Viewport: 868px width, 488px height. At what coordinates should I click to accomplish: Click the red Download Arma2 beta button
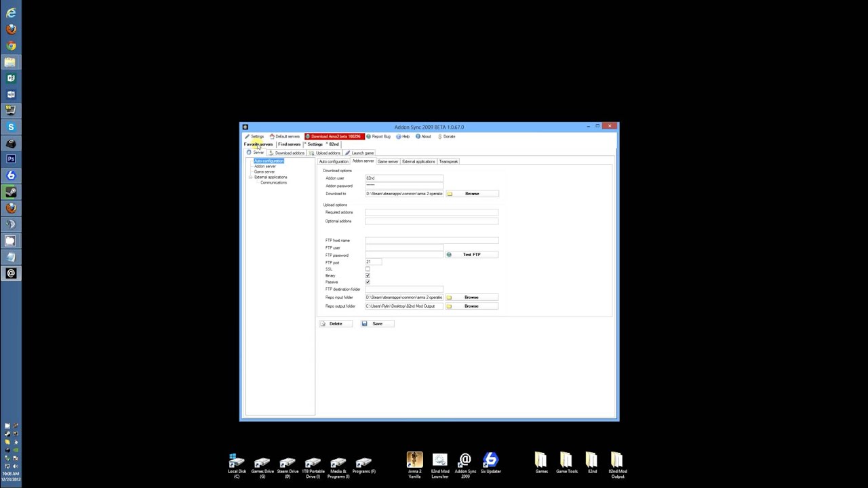pyautogui.click(x=334, y=136)
